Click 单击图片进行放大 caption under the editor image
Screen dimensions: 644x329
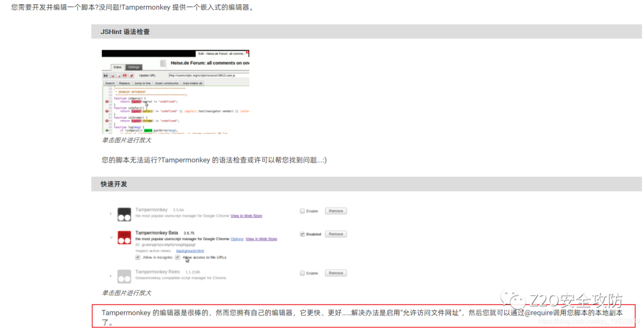[x=126, y=140]
